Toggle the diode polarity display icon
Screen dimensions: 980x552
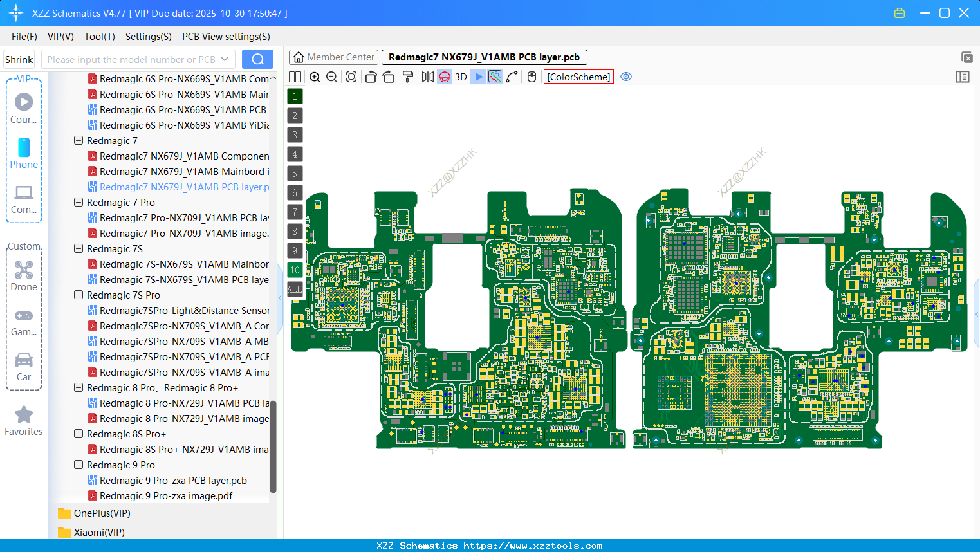pyautogui.click(x=478, y=77)
